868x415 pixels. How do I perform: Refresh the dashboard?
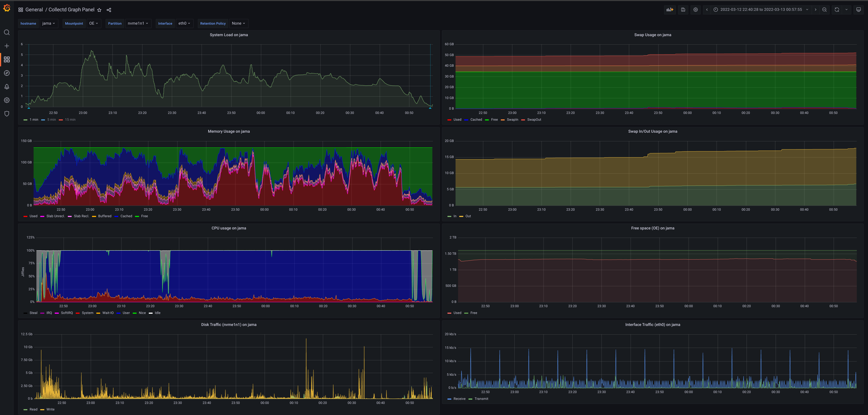[x=837, y=10]
